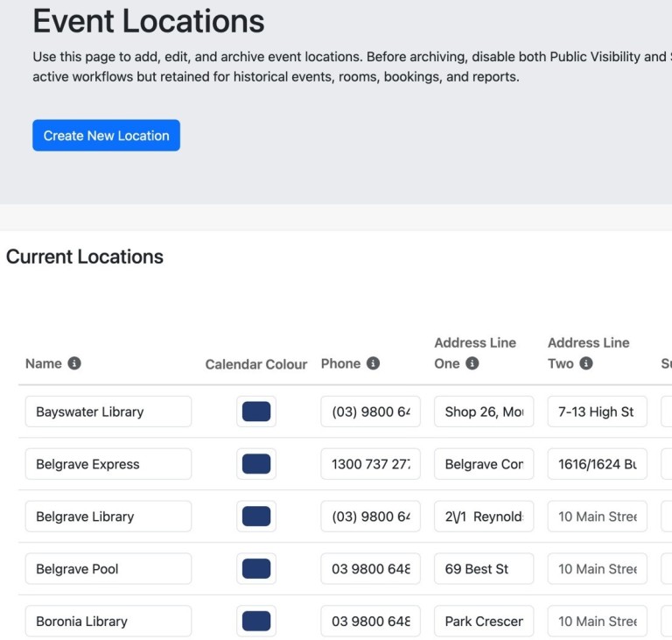Open colour swatch for Belgrave Pool
The width and height of the screenshot is (672, 640).
coord(256,568)
